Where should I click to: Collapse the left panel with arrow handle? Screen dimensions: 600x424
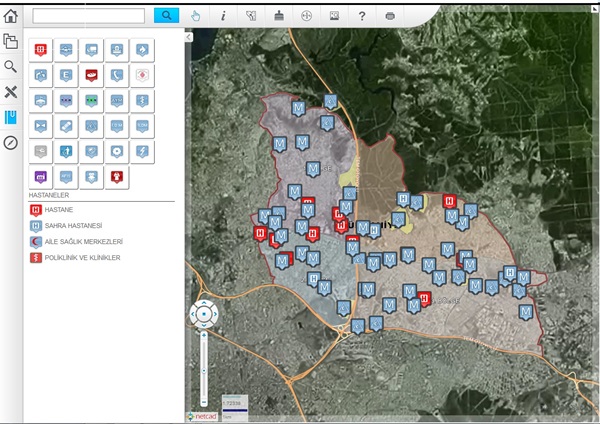189,37
